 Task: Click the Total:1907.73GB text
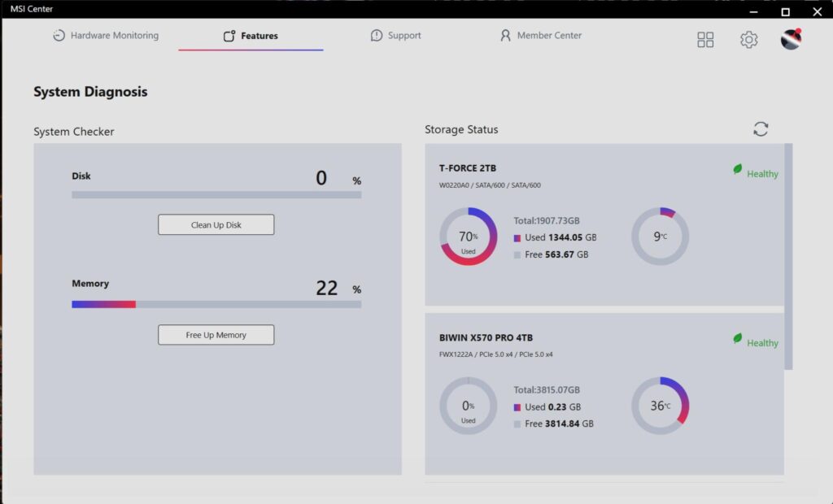point(547,220)
